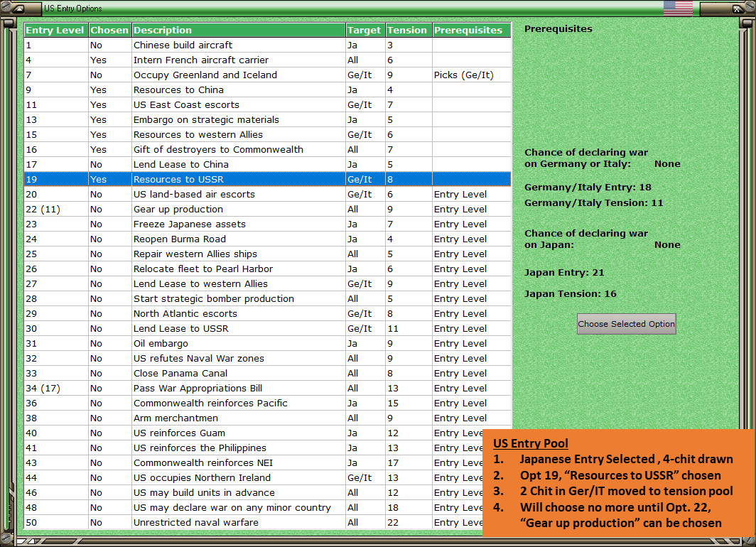The width and height of the screenshot is (756, 547).
Task: Select 'US occupies Northern Ireland' row
Action: (x=254, y=478)
